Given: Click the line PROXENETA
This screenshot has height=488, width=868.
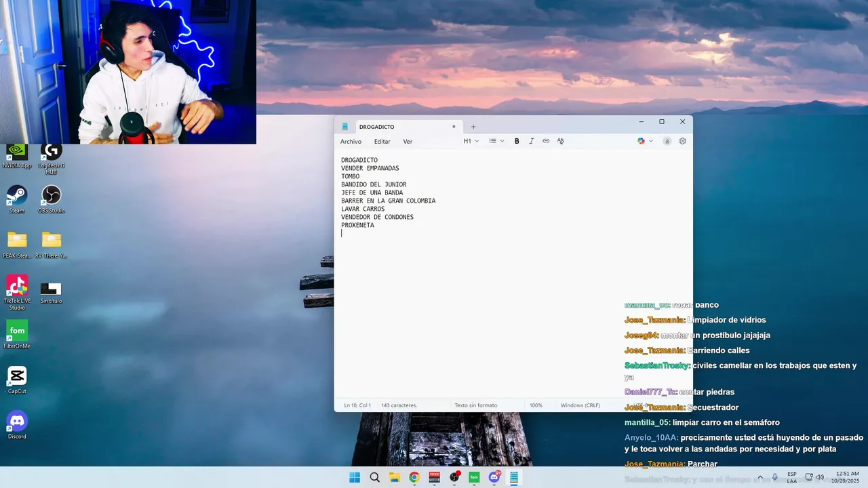Looking at the screenshot, I should coord(357,225).
